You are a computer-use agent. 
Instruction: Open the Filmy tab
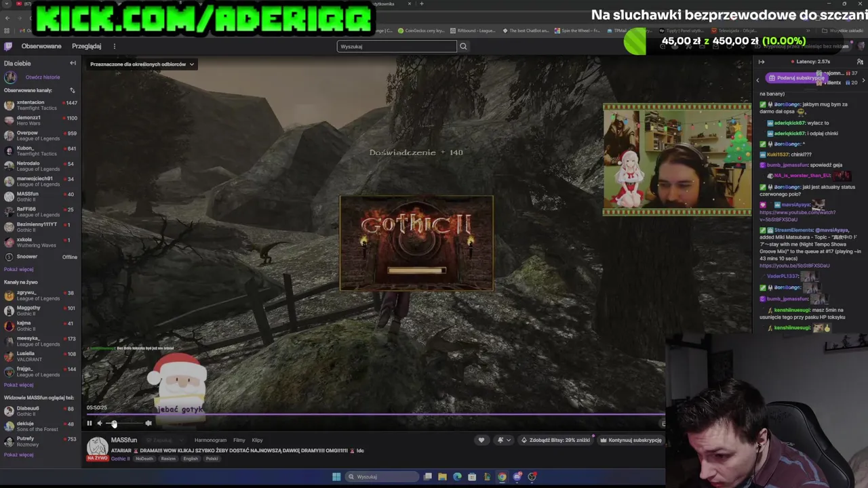coord(239,440)
